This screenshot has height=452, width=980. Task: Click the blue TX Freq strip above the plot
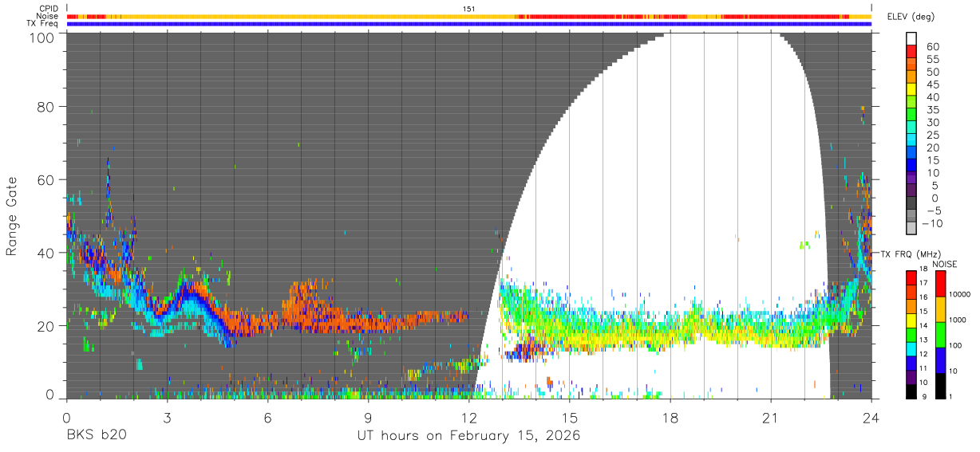click(x=468, y=24)
